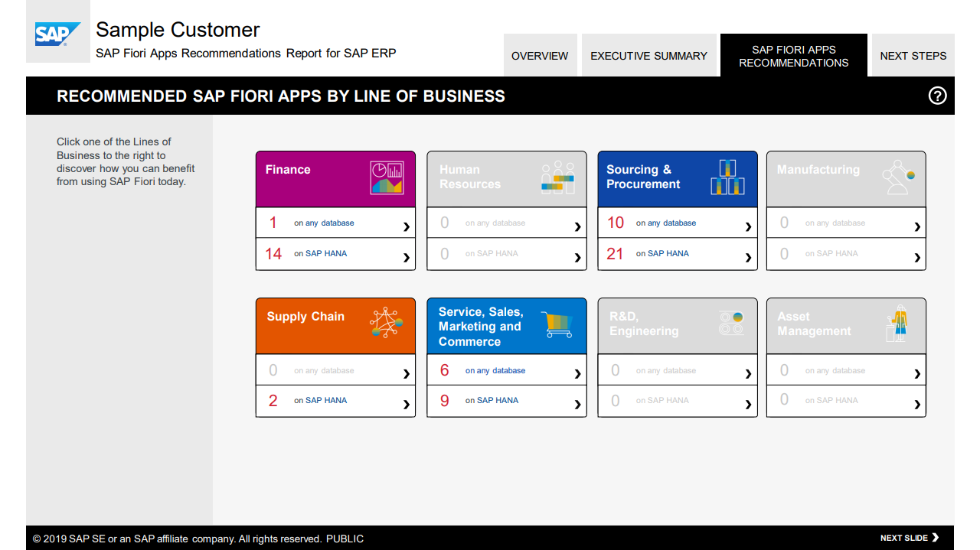Open the Finance line of business header
This screenshot has height=550, width=980.
(x=335, y=179)
